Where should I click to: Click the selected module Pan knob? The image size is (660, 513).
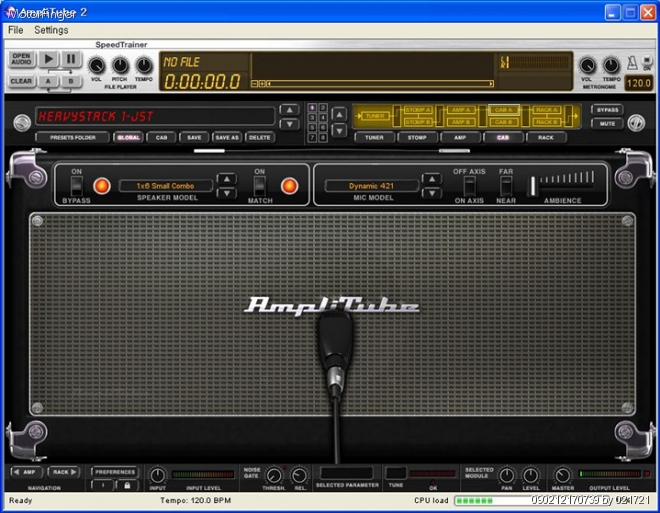[507, 476]
